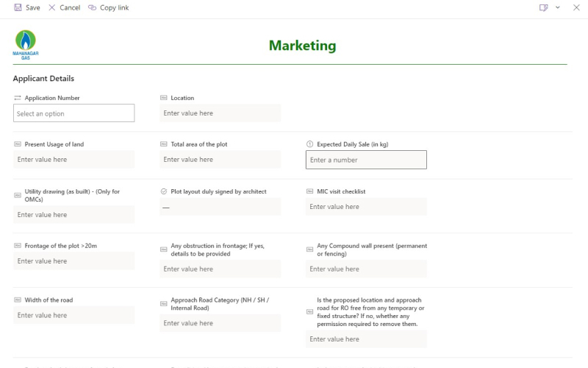The image size is (588, 368).
Task: Click the text icon beside Approach Road Category
Action: click(163, 303)
